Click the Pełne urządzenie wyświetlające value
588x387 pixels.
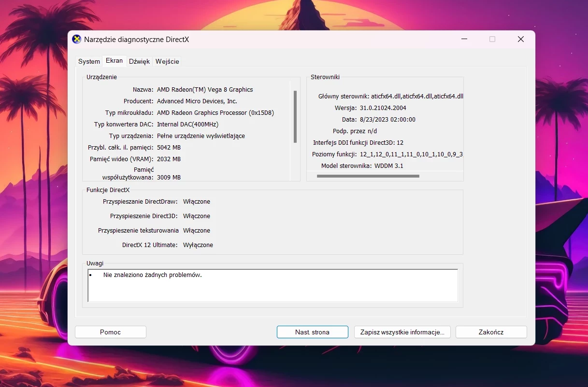pos(201,136)
